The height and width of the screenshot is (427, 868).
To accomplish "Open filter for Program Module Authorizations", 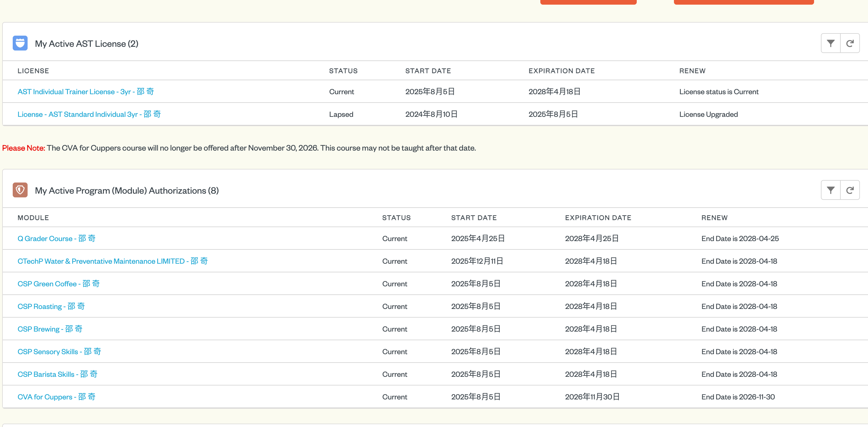I will (x=830, y=190).
